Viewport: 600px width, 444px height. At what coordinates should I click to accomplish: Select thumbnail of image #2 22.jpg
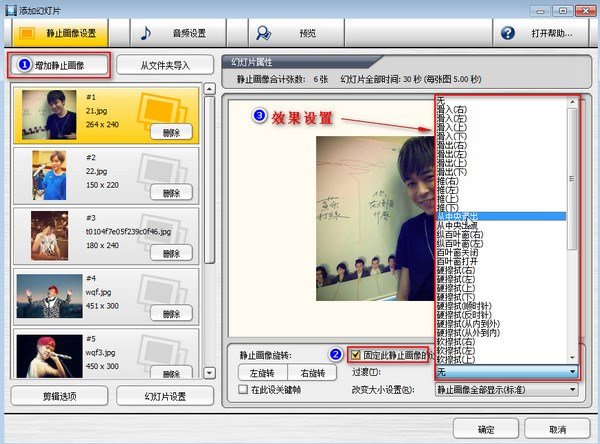point(49,175)
